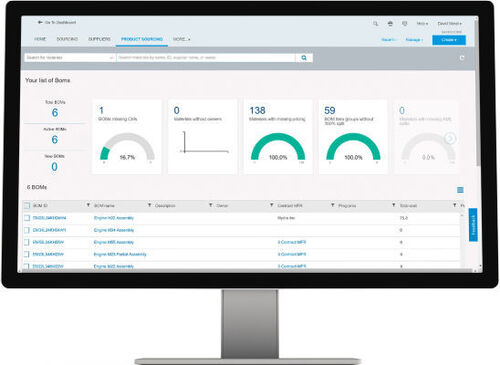
Task: Click the circular next arrow on the gauge carousel
Action: pyautogui.click(x=450, y=138)
